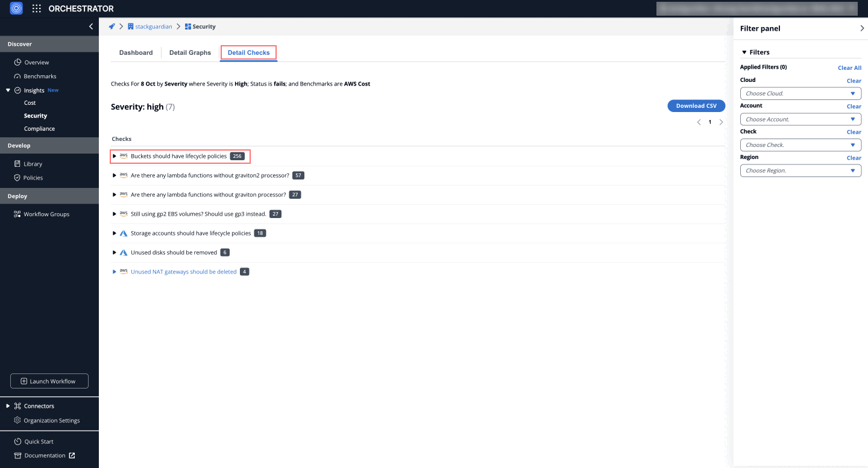Click the rocket breadcrumb icon
Screen dimensions: 868x468
pyautogui.click(x=112, y=27)
